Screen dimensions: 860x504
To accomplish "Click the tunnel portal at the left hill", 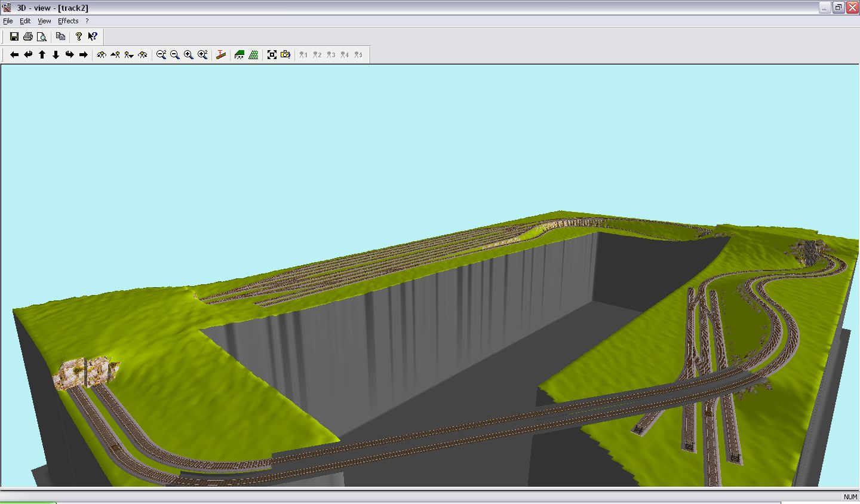I will [86, 373].
